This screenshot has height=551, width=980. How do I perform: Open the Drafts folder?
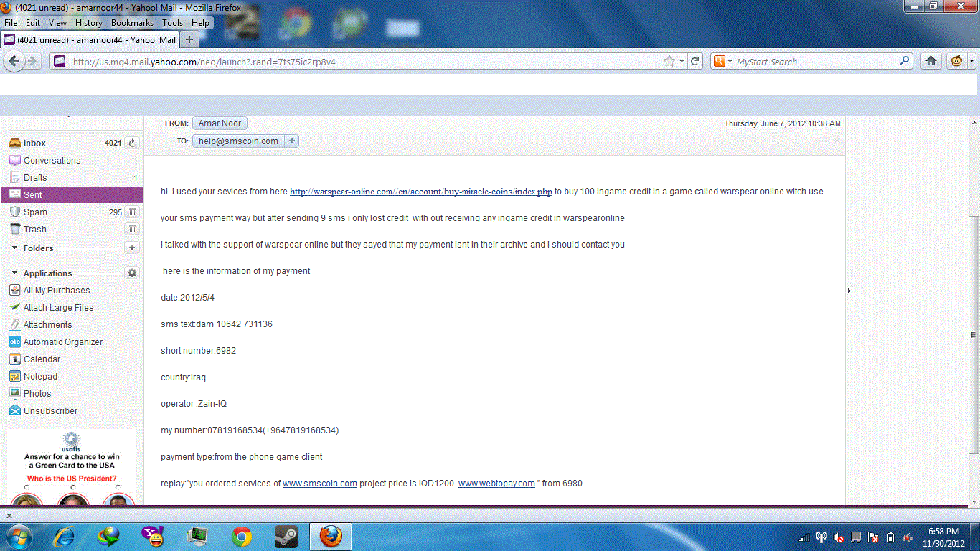[x=35, y=177]
